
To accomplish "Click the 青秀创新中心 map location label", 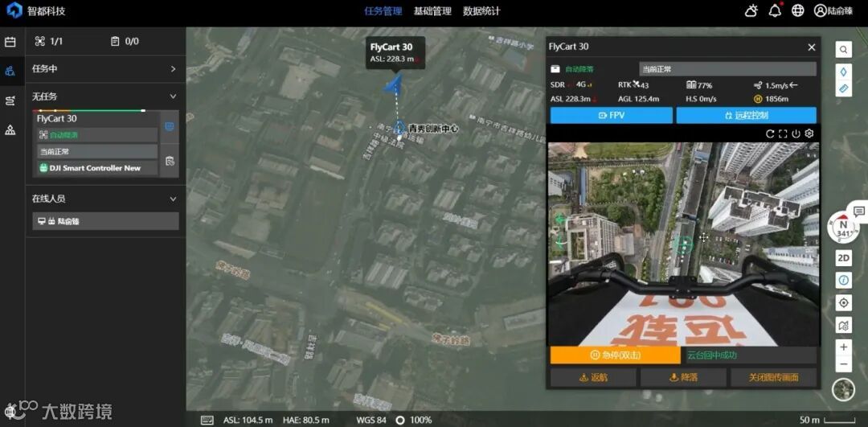I will click(x=432, y=129).
